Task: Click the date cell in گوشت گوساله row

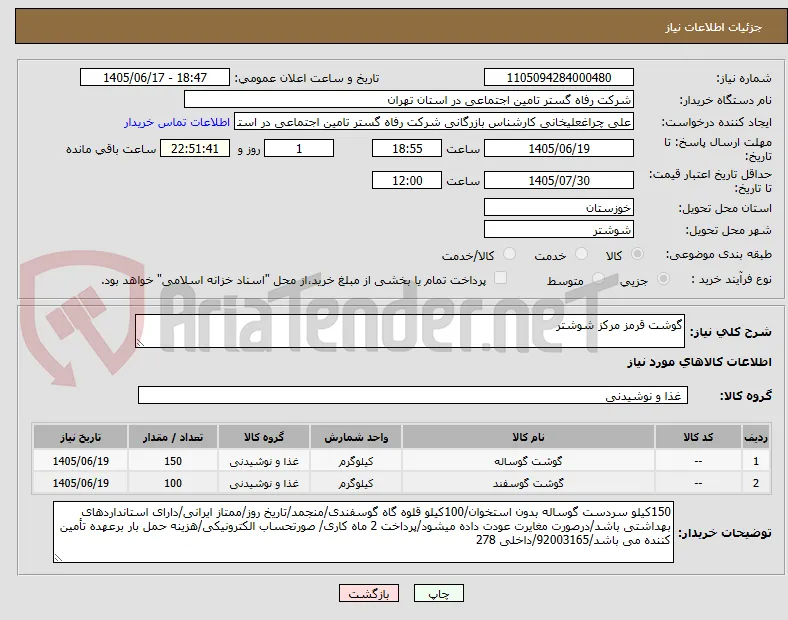Action: 80,461
